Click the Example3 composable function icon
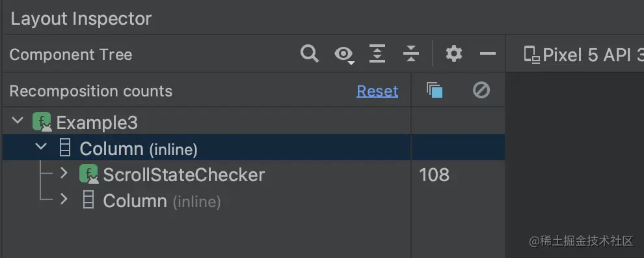This screenshot has width=644, height=258. (42, 122)
